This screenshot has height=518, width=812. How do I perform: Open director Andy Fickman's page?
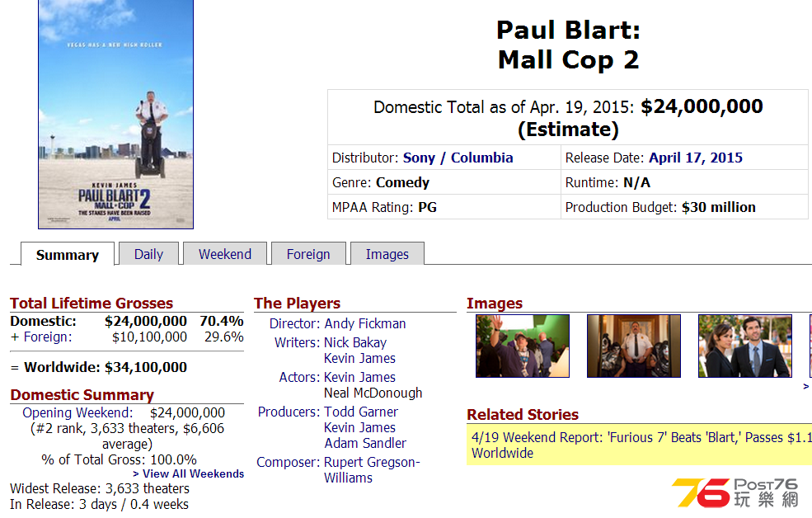tap(365, 323)
